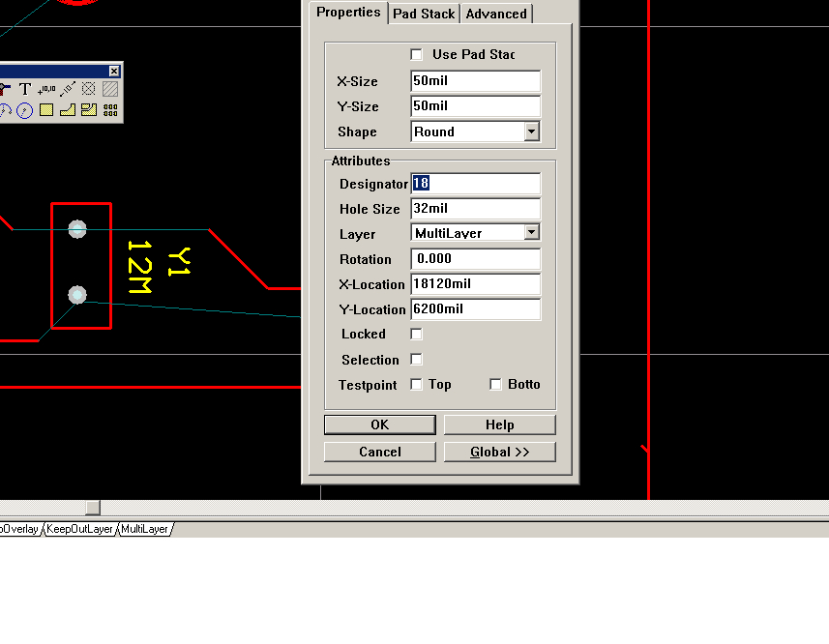The height and width of the screenshot is (644, 829).
Task: Select the Place Coordinate tool
Action: click(46, 89)
